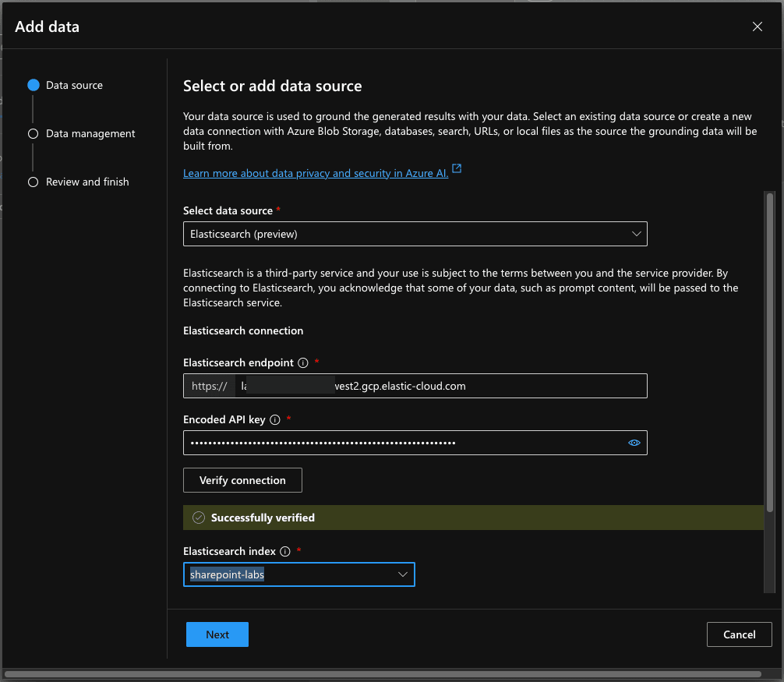This screenshot has width=784, height=682.
Task: Click the info icon beside Elasticsearch endpoint
Action: [303, 362]
